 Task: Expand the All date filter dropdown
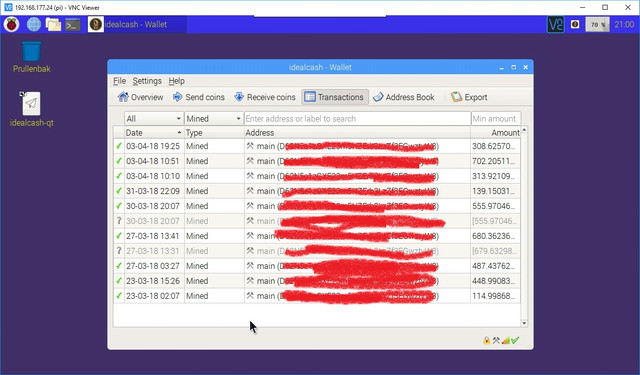click(x=153, y=119)
